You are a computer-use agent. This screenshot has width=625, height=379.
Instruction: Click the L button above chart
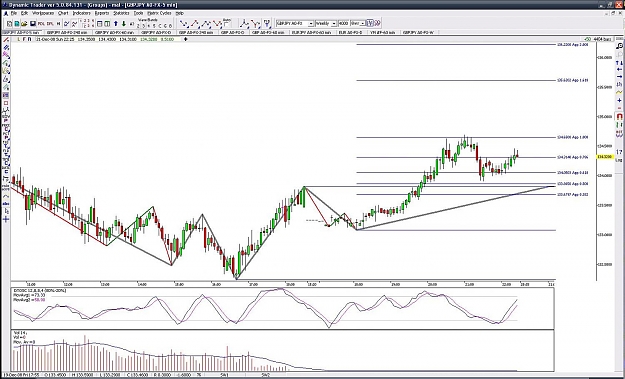18,39
